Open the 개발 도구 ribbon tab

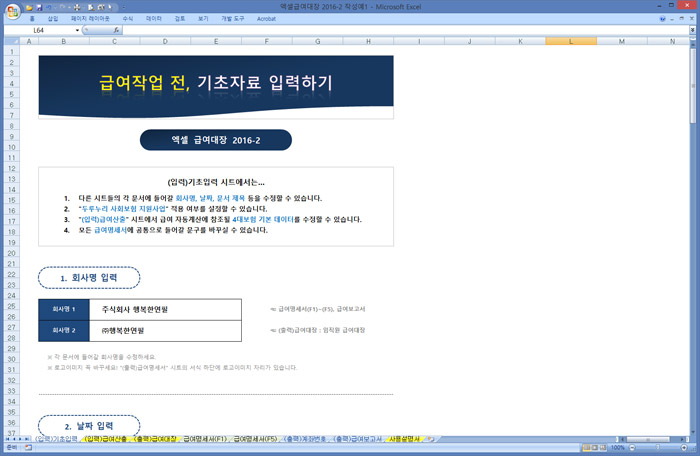click(233, 19)
